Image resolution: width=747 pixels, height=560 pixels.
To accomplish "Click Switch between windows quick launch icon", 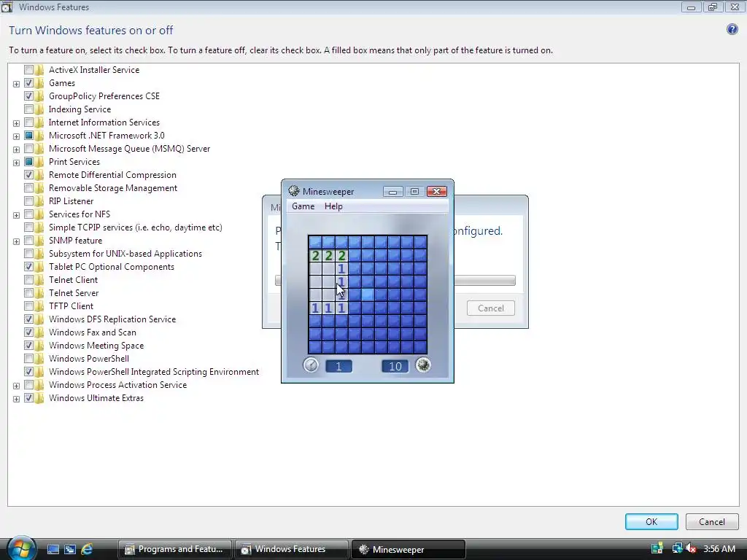I will (x=69, y=549).
